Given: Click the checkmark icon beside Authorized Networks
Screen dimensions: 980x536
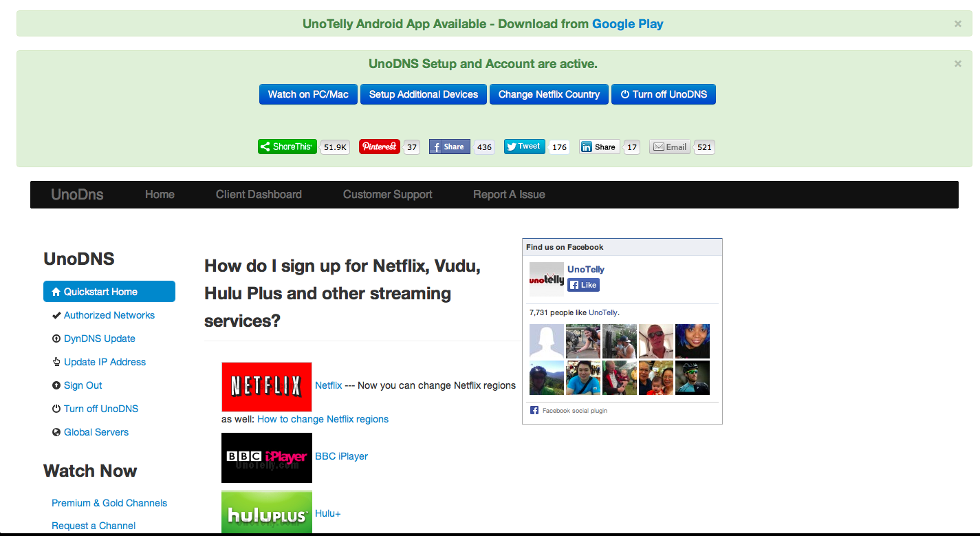Looking at the screenshot, I should pyautogui.click(x=56, y=315).
